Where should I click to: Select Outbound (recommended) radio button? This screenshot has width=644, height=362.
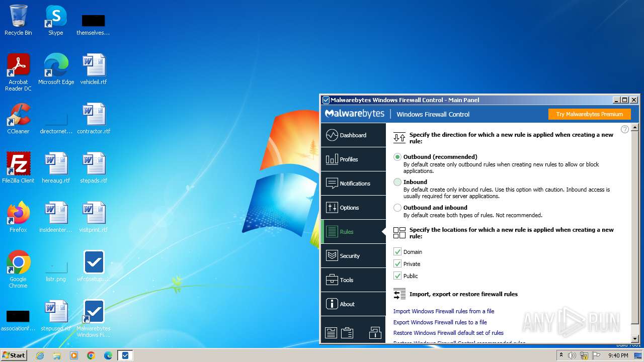click(397, 157)
